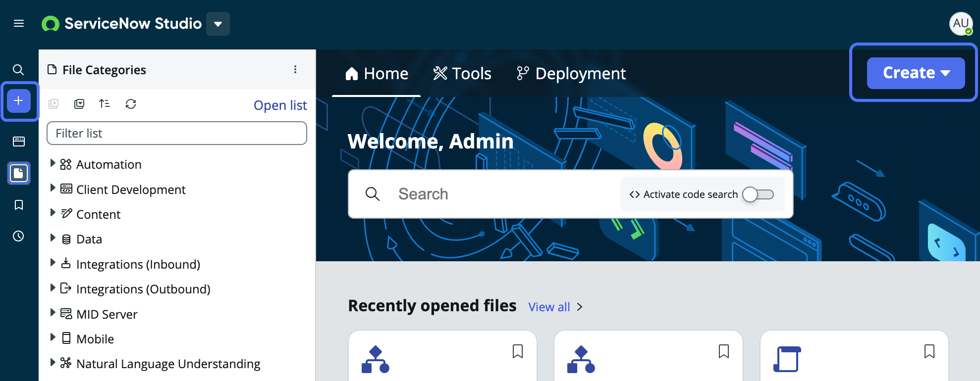Refresh the file categories list
This screenshot has height=381, width=980.
pyautogui.click(x=131, y=104)
